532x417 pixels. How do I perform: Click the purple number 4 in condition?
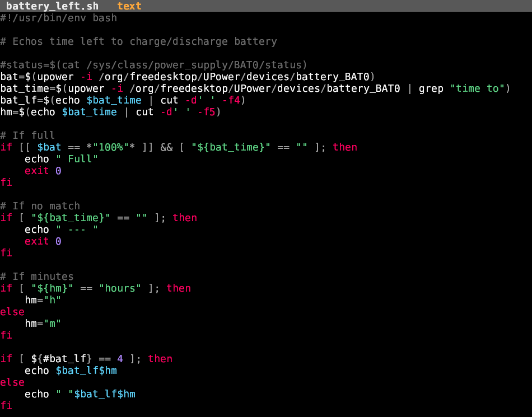(120, 359)
